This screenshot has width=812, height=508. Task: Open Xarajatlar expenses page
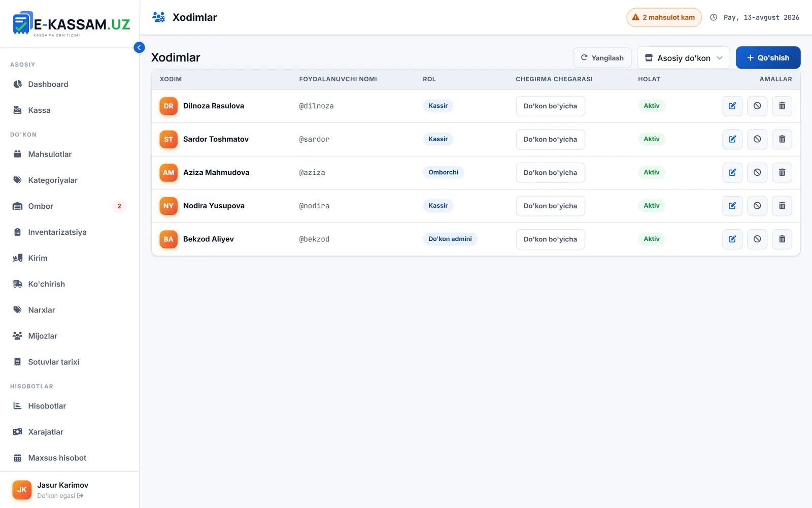click(x=70, y=432)
